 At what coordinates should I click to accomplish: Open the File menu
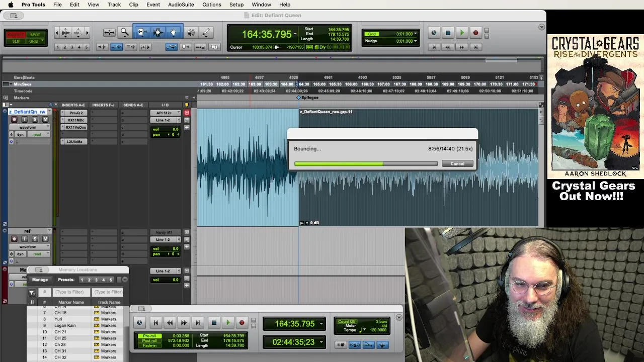point(57,5)
